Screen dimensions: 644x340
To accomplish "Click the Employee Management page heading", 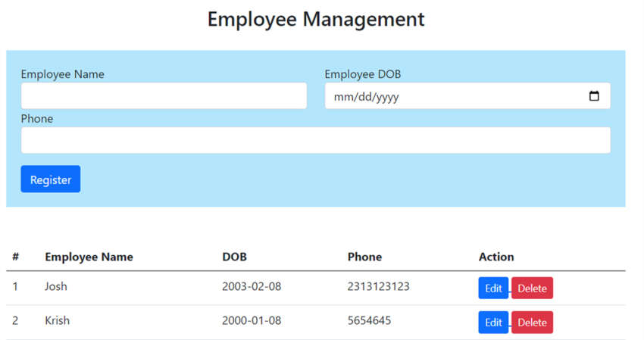I will point(316,19).
